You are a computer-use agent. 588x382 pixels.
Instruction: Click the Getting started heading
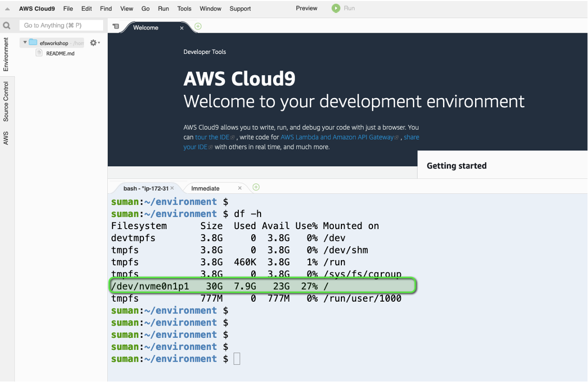click(457, 166)
